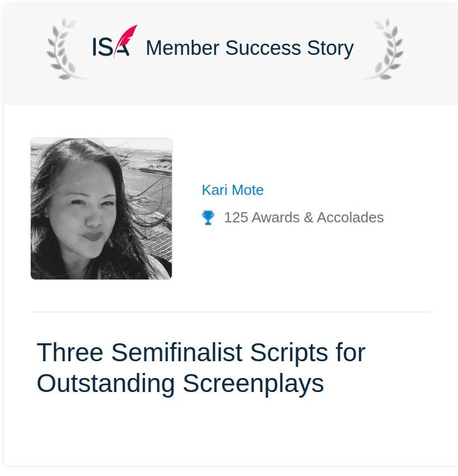Click the ISA logo in the header
Image resolution: width=458 pixels, height=476 pixels.
point(115,41)
